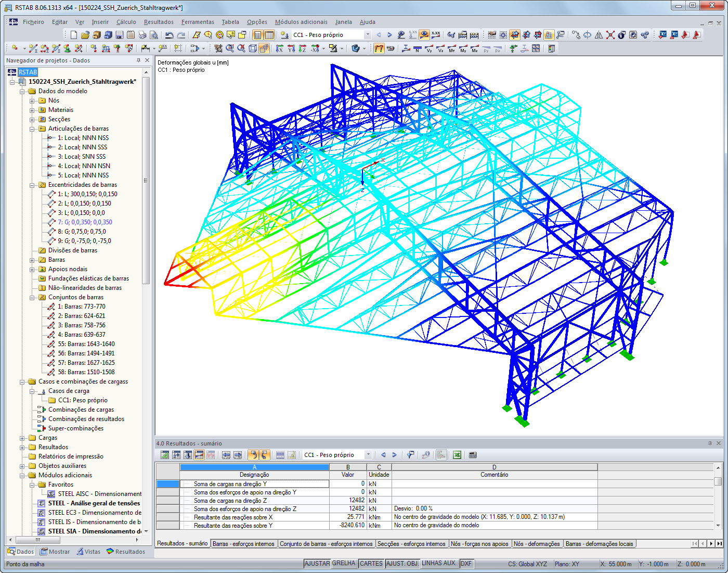Export results table to Excel
The height and width of the screenshot is (573, 728).
point(457,454)
